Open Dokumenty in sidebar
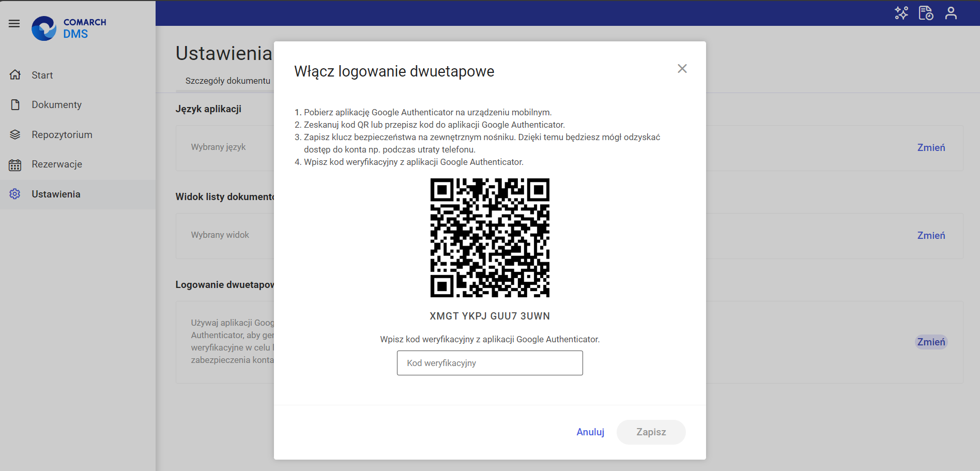 point(78,104)
